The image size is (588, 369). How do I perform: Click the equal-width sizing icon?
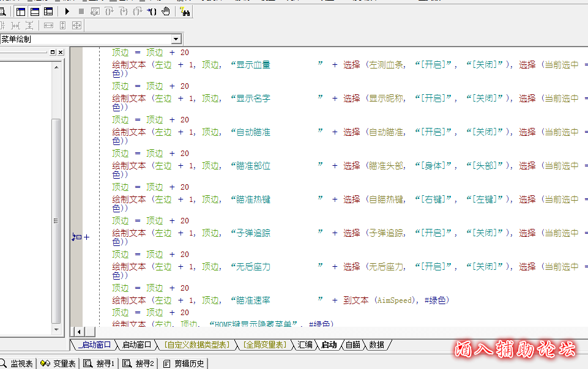[48, 25]
